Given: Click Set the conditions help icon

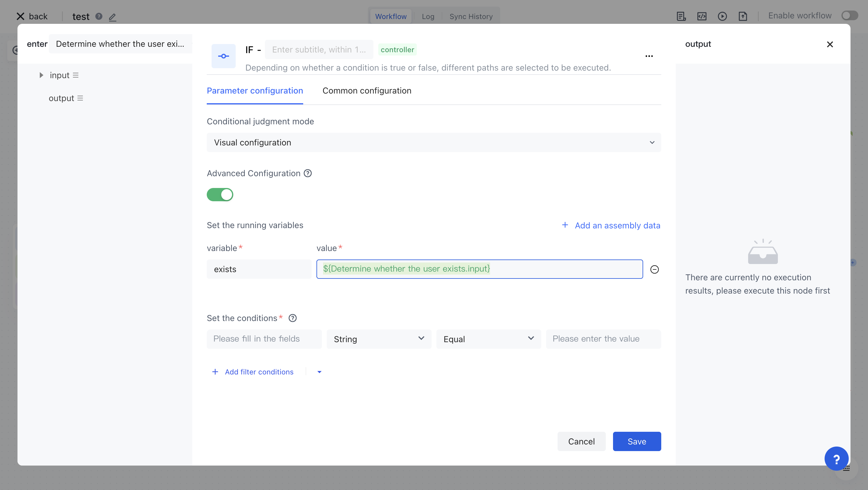Looking at the screenshot, I should pyautogui.click(x=292, y=318).
